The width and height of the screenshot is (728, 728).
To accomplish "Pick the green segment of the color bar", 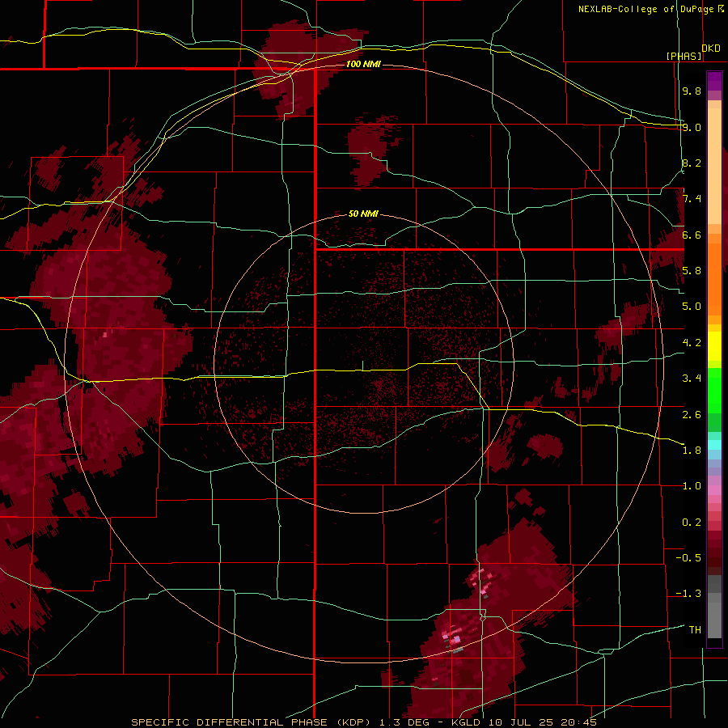I will click(x=714, y=391).
